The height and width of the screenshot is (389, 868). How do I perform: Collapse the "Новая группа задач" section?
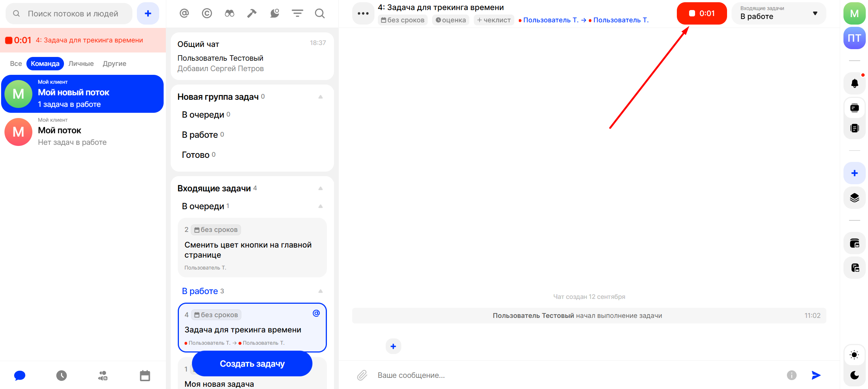click(x=320, y=97)
